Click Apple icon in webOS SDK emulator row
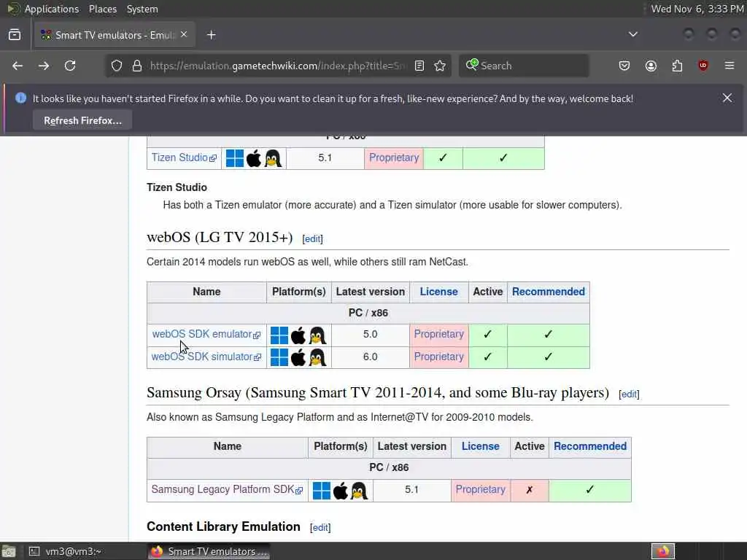Viewport: 747px width, 560px height. pos(298,335)
